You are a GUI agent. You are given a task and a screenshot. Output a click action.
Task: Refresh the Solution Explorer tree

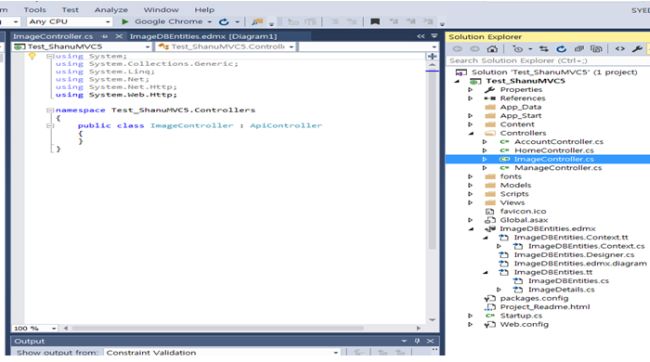click(x=561, y=49)
